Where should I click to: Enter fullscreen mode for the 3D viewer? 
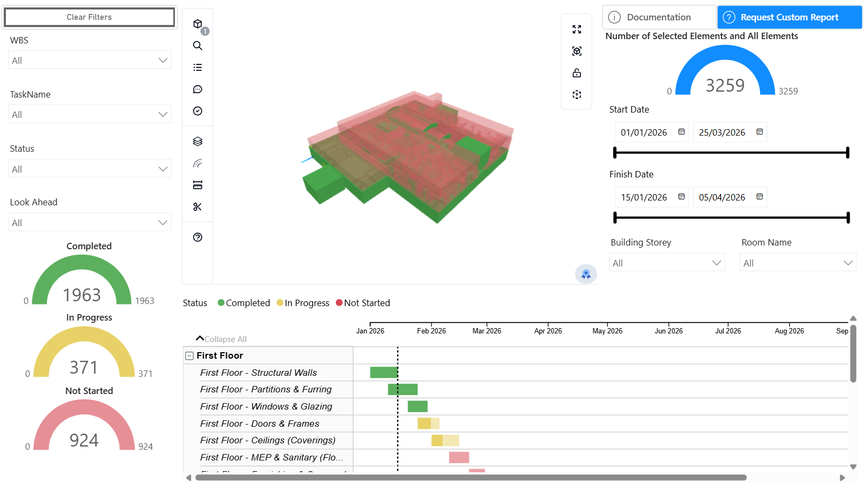pyautogui.click(x=577, y=29)
